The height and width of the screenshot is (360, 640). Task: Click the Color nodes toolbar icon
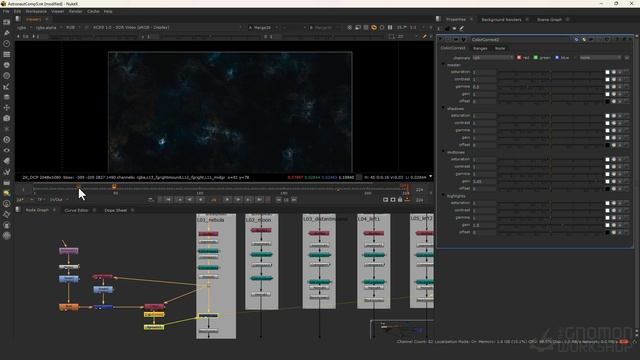(7, 65)
